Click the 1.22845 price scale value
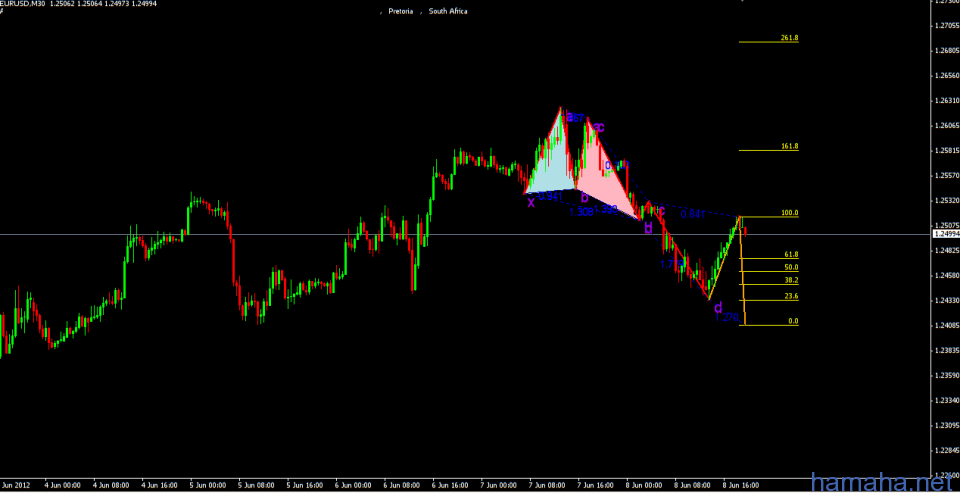The height and width of the screenshot is (493, 960). tap(947, 450)
